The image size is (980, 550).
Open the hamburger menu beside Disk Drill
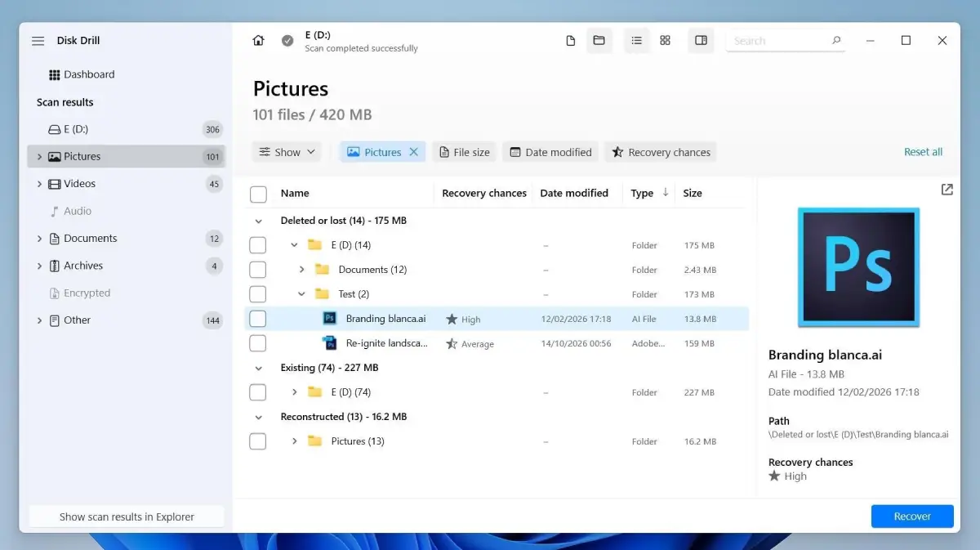[38, 41]
